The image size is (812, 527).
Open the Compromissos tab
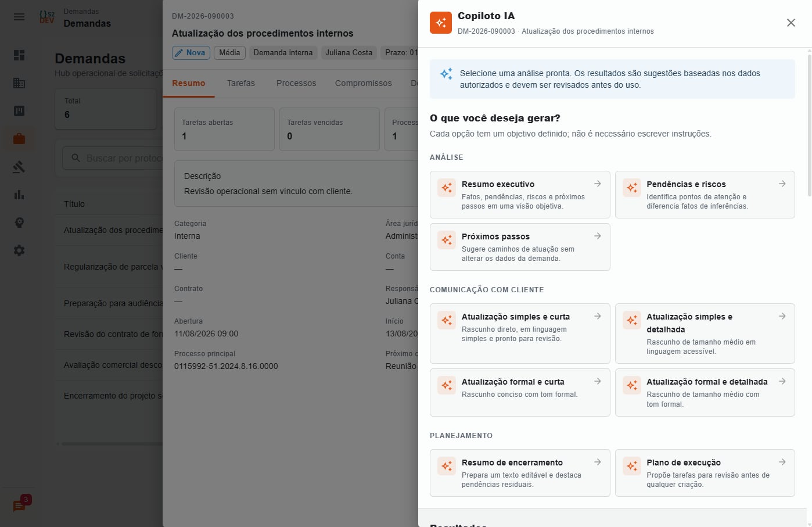[x=364, y=83]
